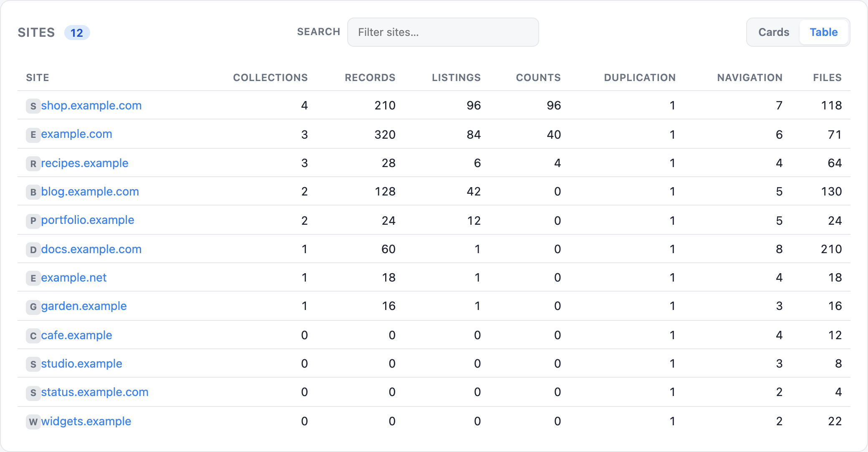Viewport: 868px width, 452px height.
Task: Click the G badge icon beside garden.example
Action: [33, 307]
